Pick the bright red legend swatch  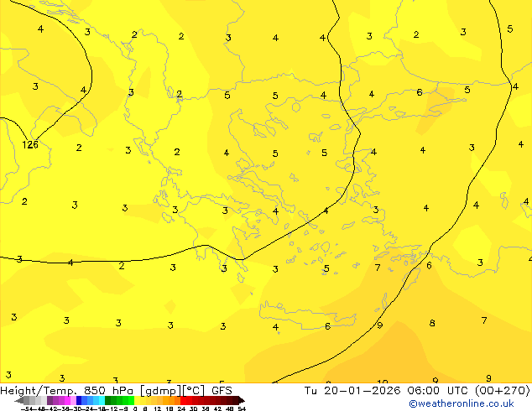[x=183, y=400]
